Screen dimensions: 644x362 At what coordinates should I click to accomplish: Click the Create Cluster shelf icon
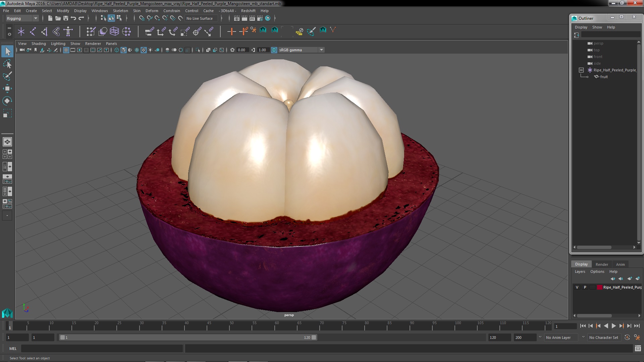[x=126, y=32]
